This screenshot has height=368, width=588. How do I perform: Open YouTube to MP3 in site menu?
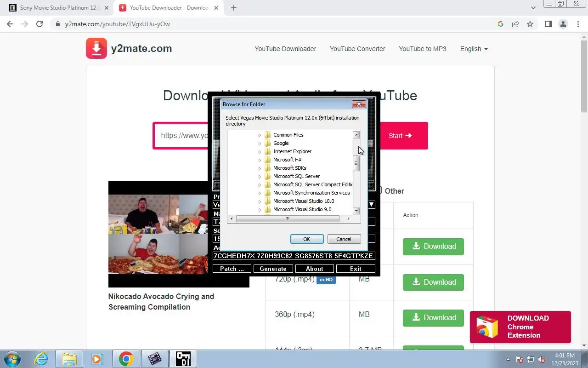tap(423, 49)
